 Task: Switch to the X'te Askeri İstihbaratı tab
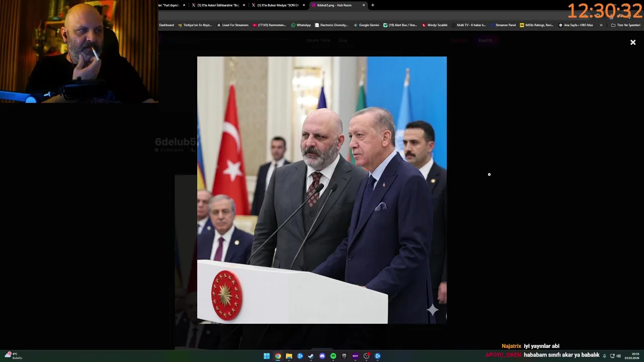(x=218, y=5)
